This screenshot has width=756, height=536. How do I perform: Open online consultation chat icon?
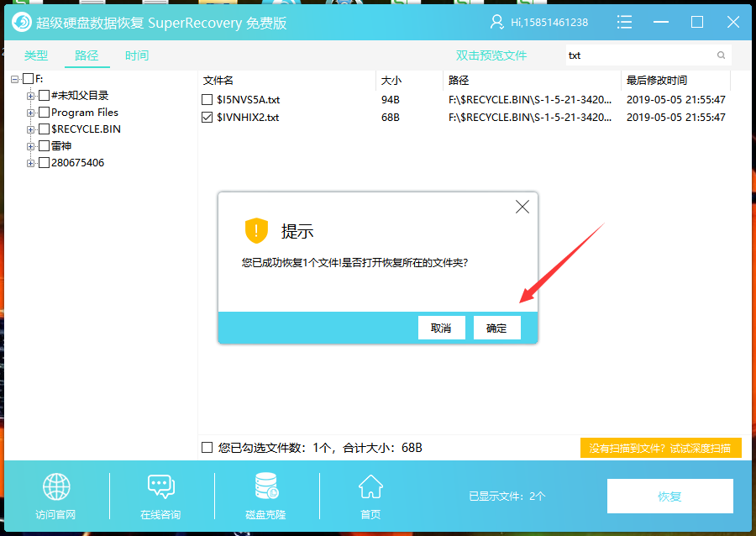(x=161, y=486)
